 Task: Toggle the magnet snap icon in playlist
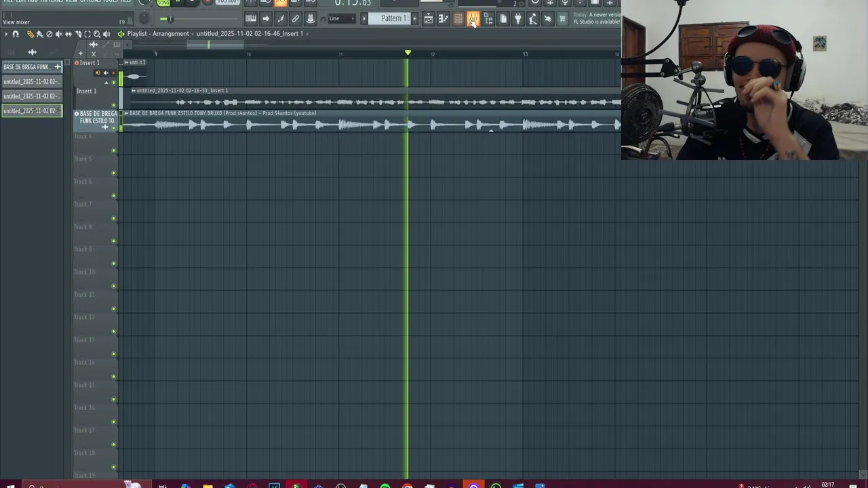(x=16, y=34)
